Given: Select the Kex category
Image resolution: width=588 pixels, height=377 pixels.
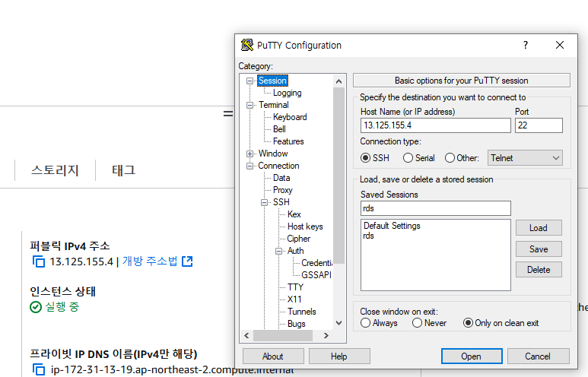Looking at the screenshot, I should 294,214.
